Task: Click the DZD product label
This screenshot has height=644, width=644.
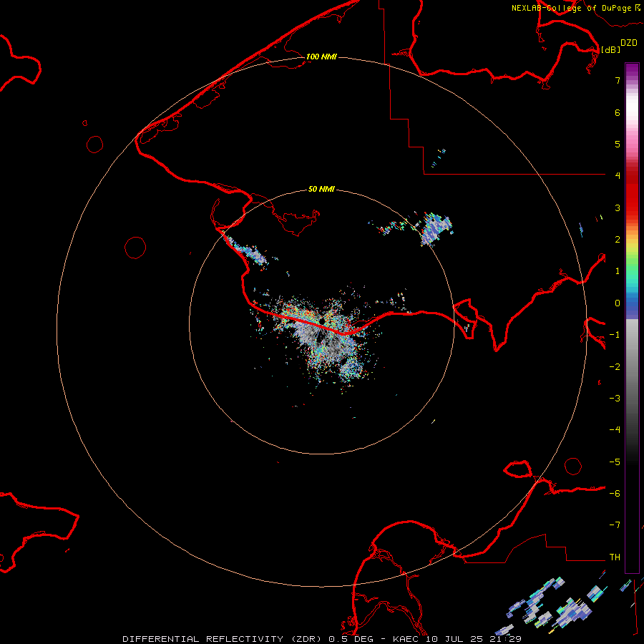Action: [x=629, y=43]
